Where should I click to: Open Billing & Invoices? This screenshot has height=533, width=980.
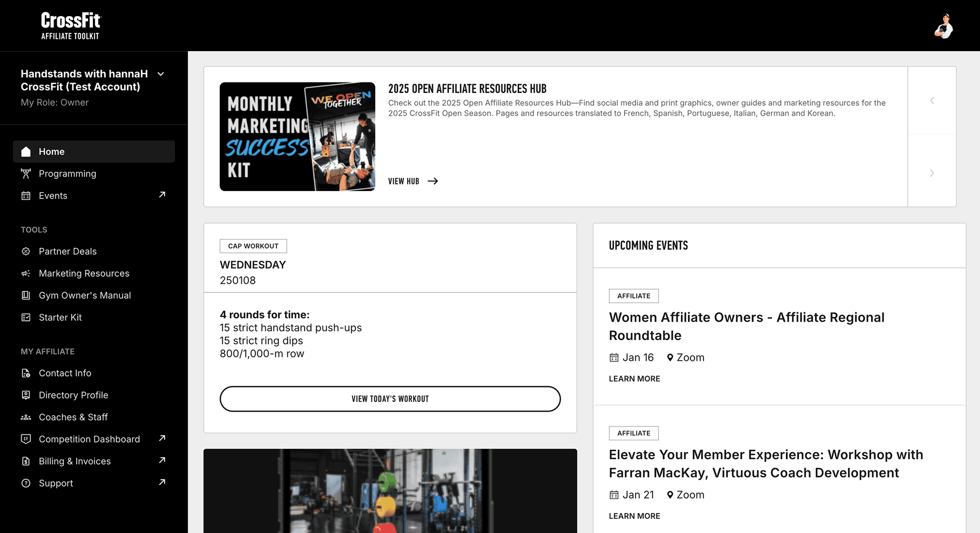coord(75,461)
